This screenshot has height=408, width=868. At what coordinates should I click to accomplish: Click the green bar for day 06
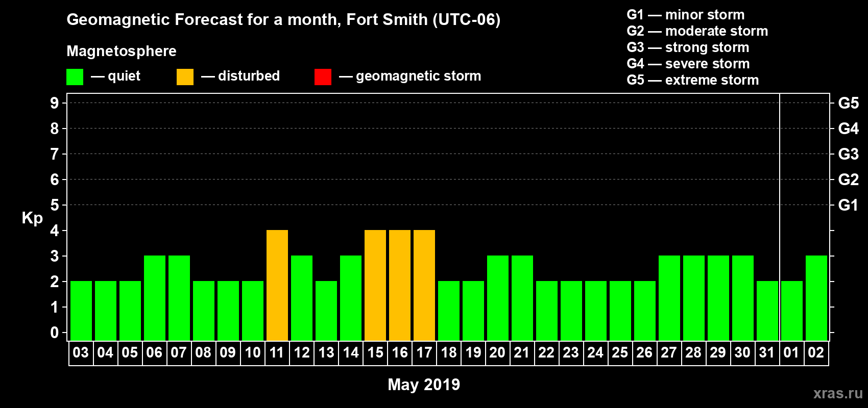[x=155, y=298]
